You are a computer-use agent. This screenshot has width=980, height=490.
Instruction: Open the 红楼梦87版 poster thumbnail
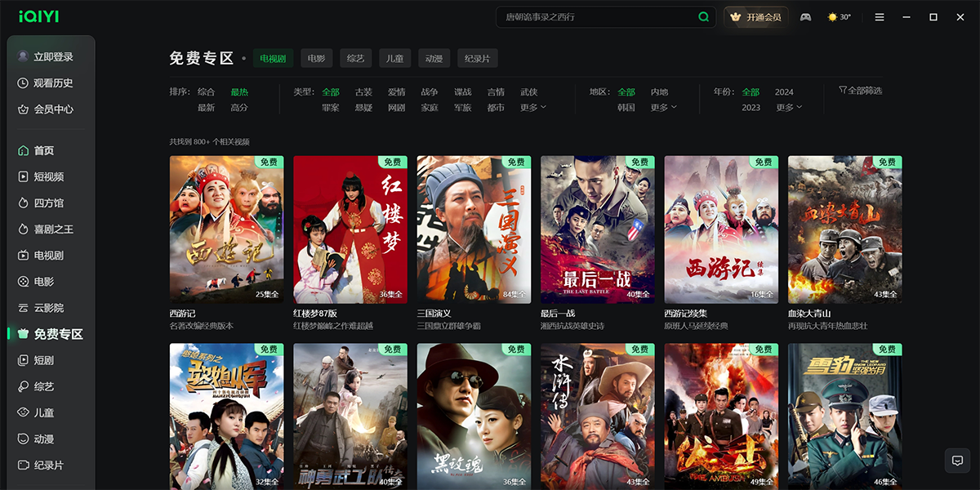pos(350,229)
